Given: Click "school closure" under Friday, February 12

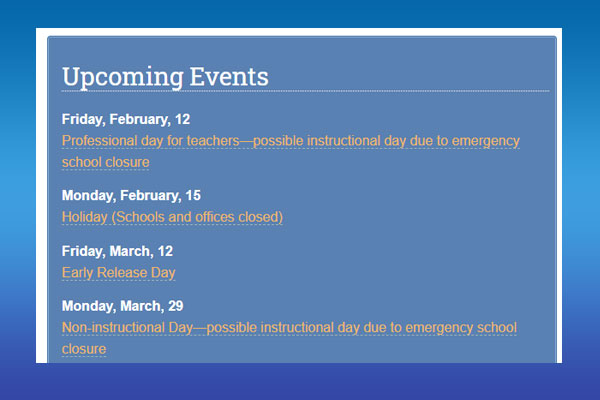Looking at the screenshot, I should [106, 162].
